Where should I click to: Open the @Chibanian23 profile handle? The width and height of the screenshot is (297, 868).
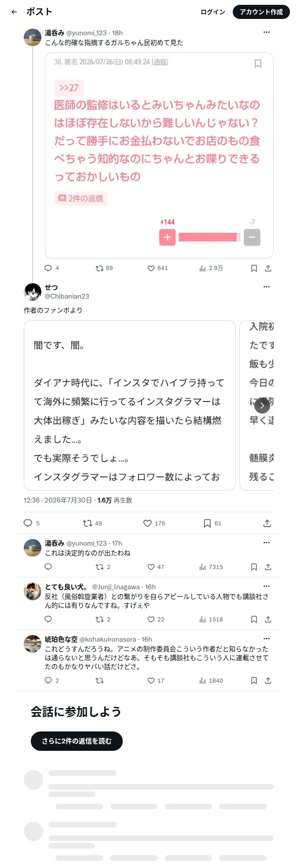coord(67,296)
